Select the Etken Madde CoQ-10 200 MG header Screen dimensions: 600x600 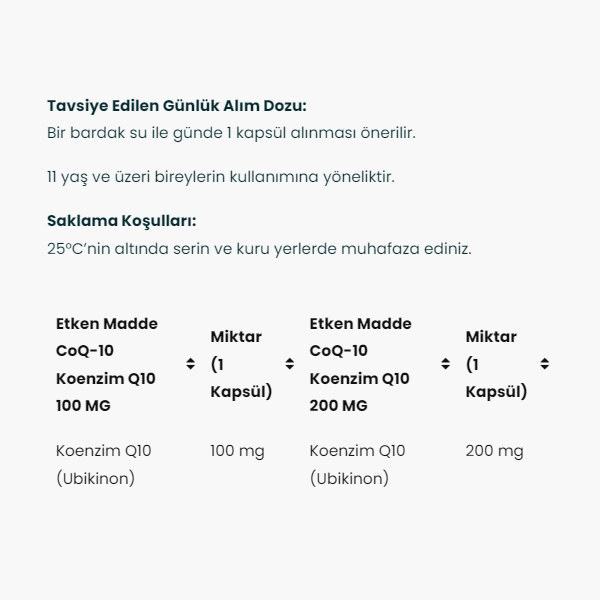[360, 364]
